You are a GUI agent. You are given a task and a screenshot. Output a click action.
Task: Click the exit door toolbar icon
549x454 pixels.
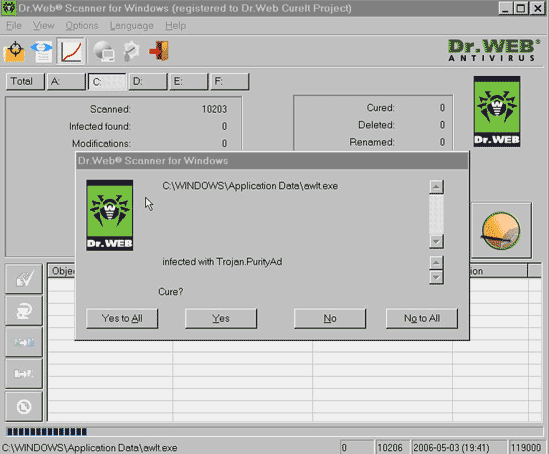click(x=159, y=51)
